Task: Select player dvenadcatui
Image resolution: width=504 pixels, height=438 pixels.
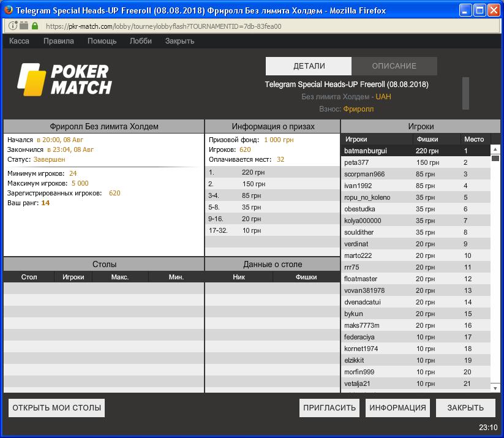Action: [x=416, y=302]
